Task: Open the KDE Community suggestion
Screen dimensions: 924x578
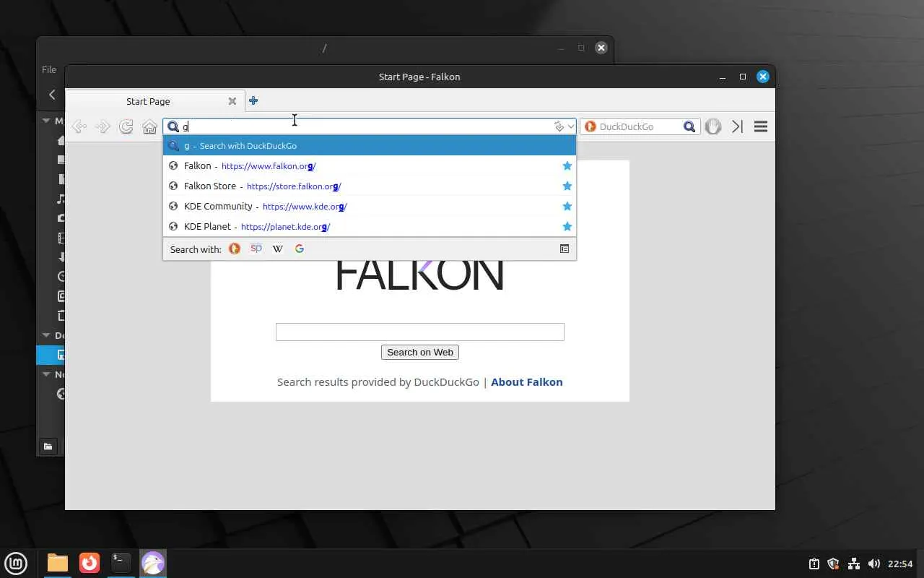Action: 370,206
